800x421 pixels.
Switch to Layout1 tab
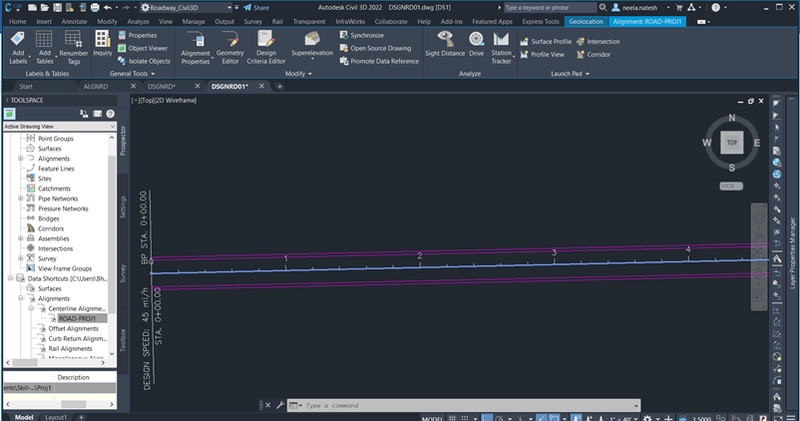pyautogui.click(x=56, y=417)
